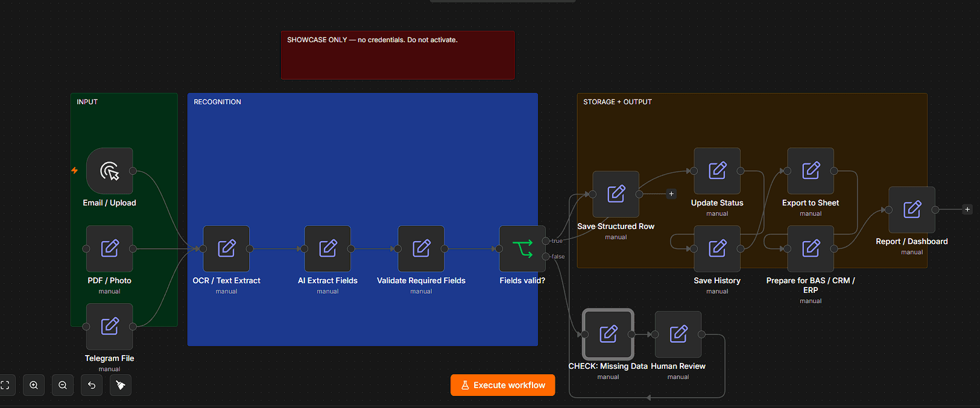Select the OCR / Text Extract node
This screenshot has height=408, width=980.
226,249
